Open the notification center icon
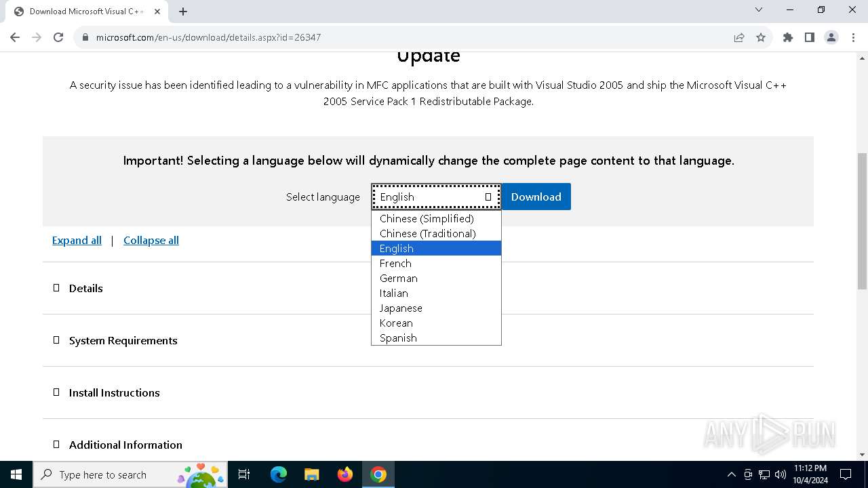Screen dimensions: 868x488 pyautogui.click(x=846, y=474)
